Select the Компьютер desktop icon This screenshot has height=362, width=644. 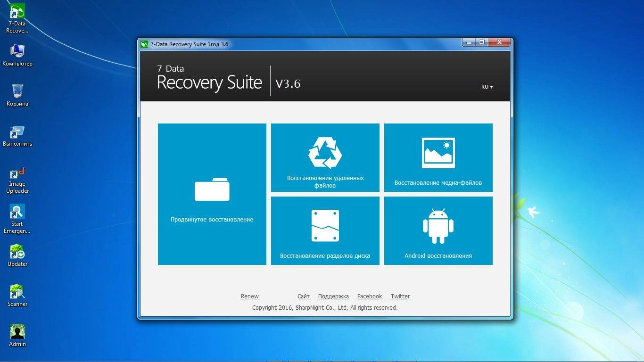pos(17,55)
